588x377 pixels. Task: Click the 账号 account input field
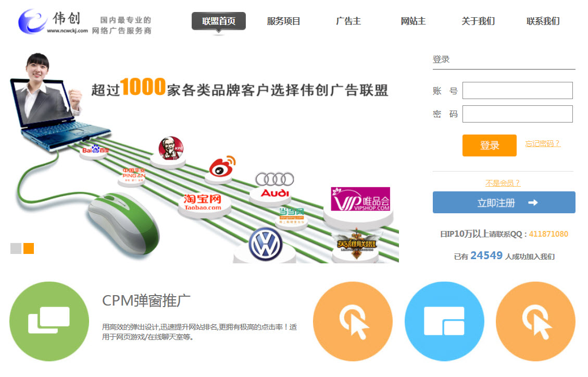[x=517, y=90]
